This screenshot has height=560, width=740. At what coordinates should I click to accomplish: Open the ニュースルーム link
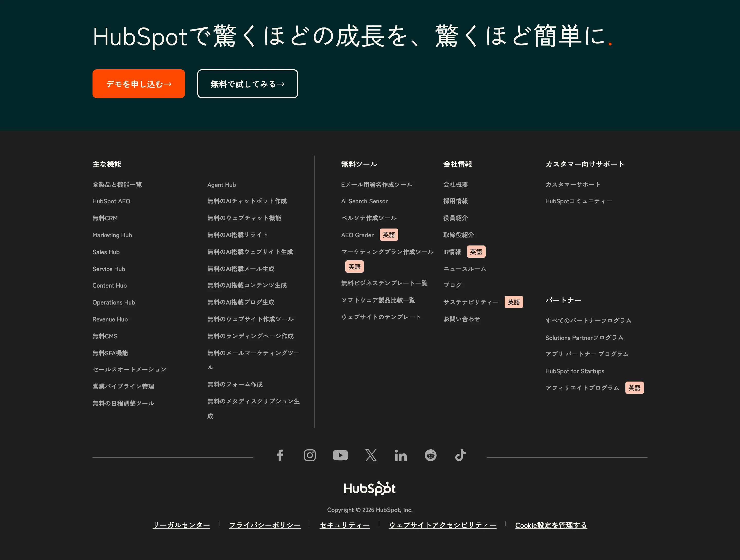coord(465,269)
